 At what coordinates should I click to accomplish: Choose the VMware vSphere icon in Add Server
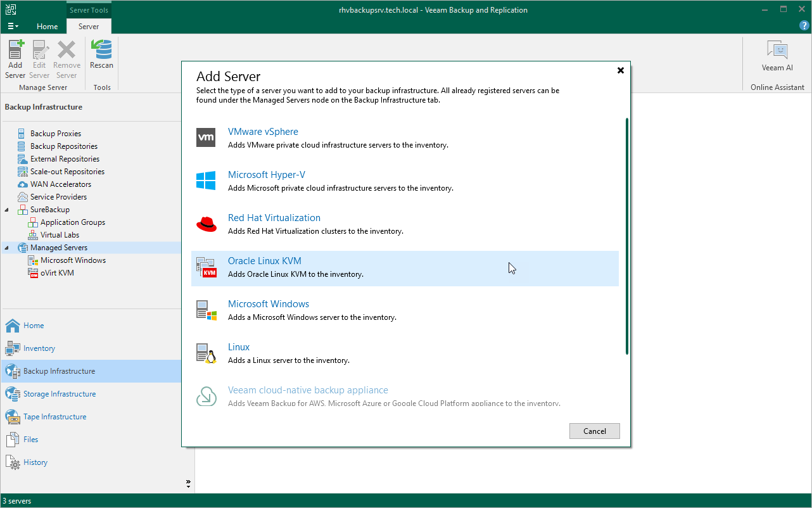[x=206, y=137]
